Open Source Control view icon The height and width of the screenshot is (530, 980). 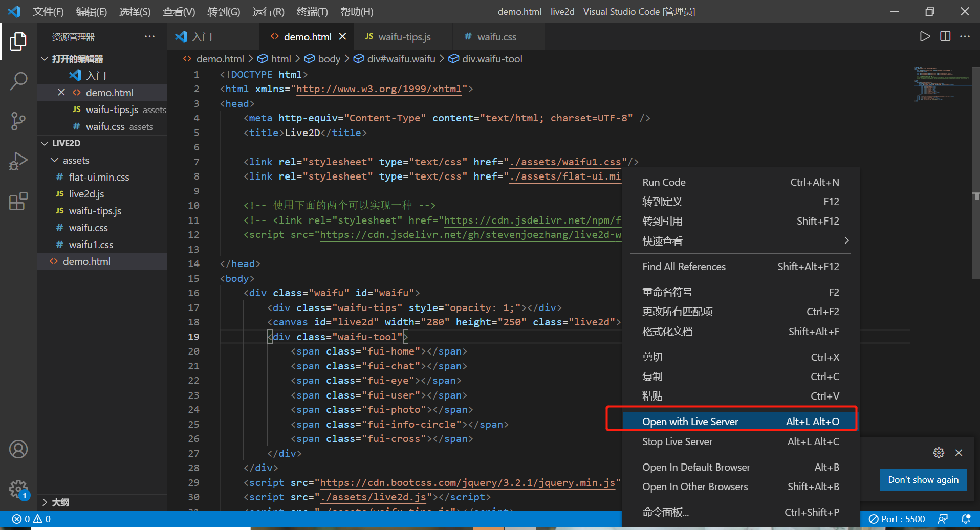pyautogui.click(x=18, y=121)
